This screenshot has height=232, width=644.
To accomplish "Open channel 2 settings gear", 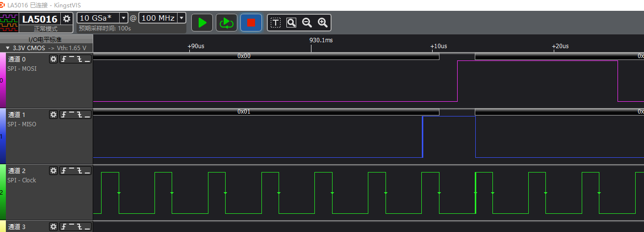I will (53, 171).
